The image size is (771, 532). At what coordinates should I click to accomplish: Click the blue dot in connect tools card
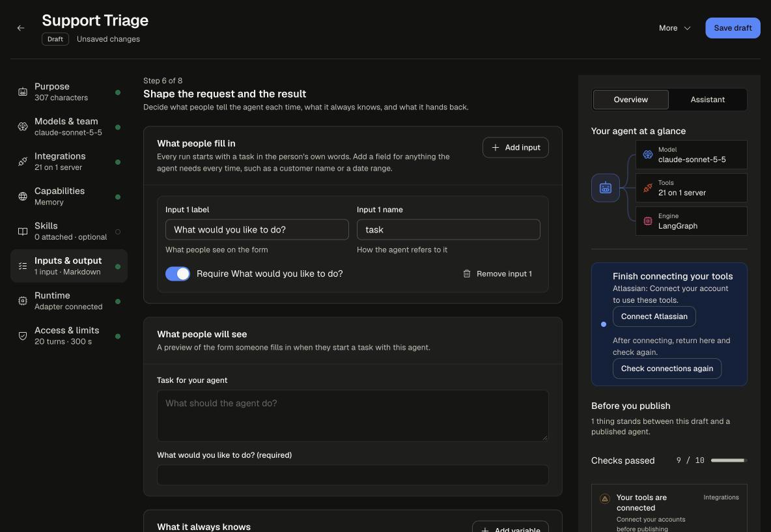[x=604, y=324]
